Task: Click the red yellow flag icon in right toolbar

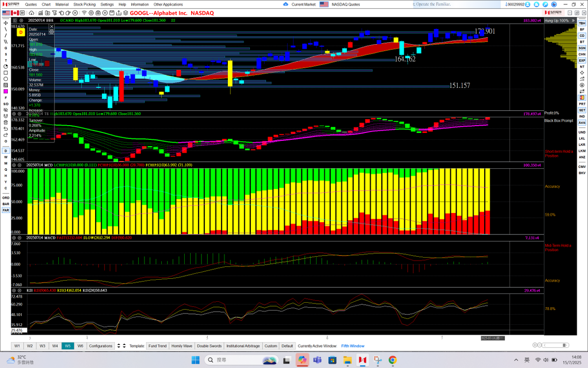Action: (x=582, y=98)
